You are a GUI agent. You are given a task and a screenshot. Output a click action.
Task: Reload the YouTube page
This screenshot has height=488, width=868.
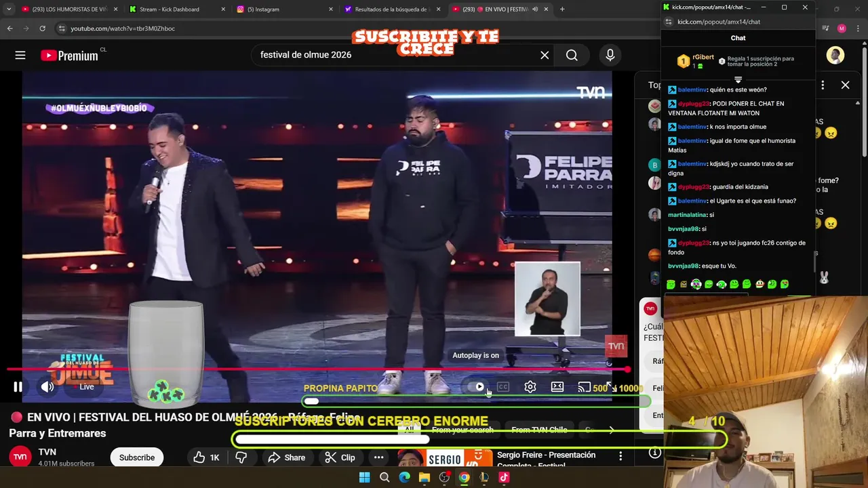[x=42, y=28]
